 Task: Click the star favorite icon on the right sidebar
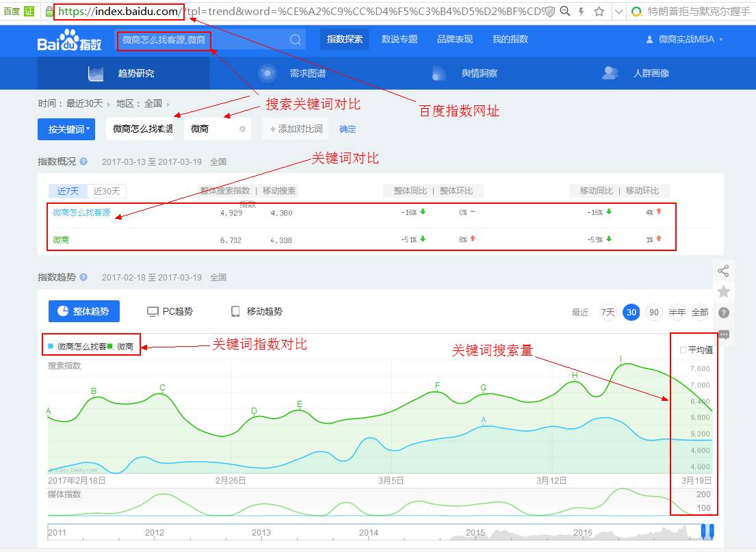click(724, 291)
